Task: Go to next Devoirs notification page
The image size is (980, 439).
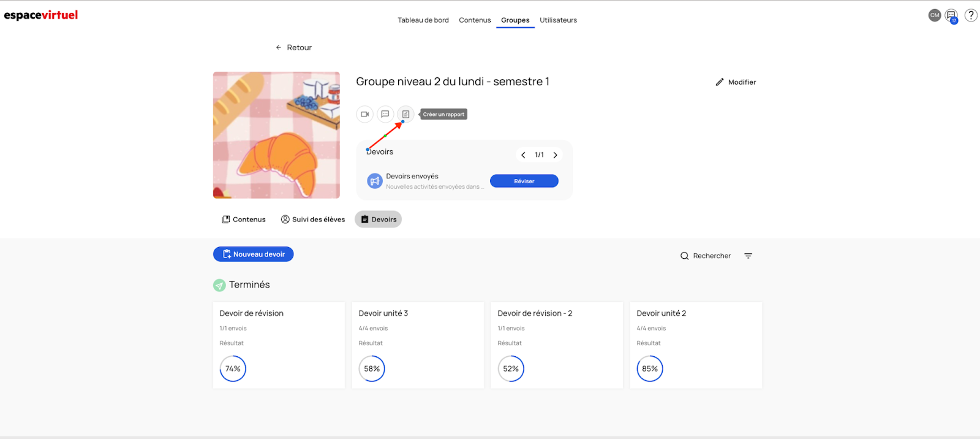Action: click(x=556, y=155)
